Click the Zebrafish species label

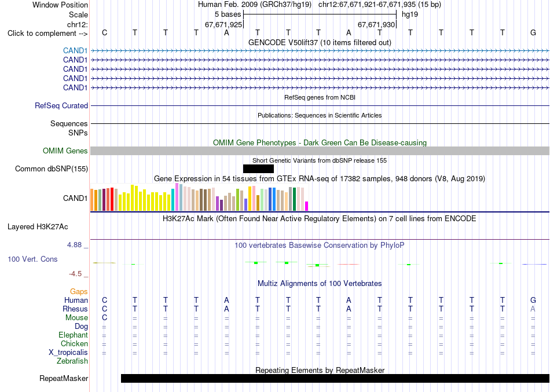coord(72,361)
